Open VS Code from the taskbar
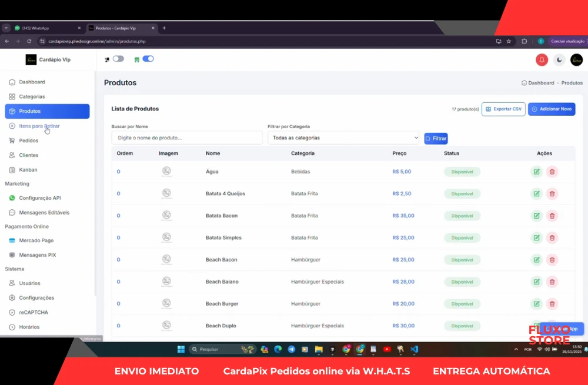Image resolution: width=588 pixels, height=385 pixels. (414, 349)
